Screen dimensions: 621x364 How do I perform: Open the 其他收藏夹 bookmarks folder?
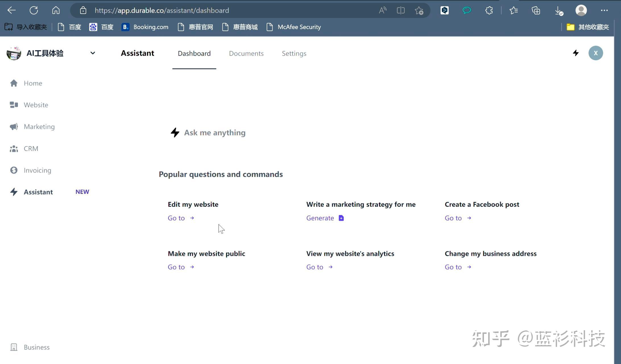pos(588,27)
